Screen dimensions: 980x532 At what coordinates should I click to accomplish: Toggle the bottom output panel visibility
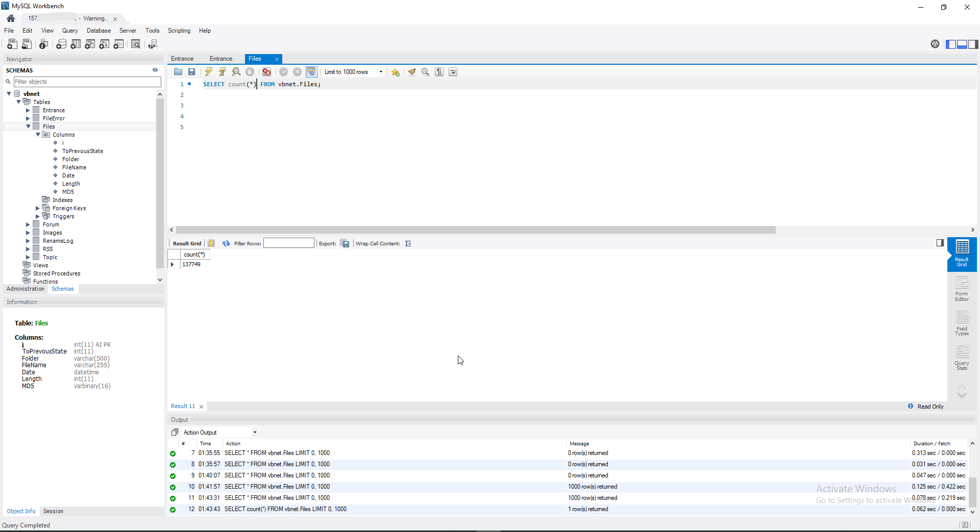pyautogui.click(x=962, y=44)
